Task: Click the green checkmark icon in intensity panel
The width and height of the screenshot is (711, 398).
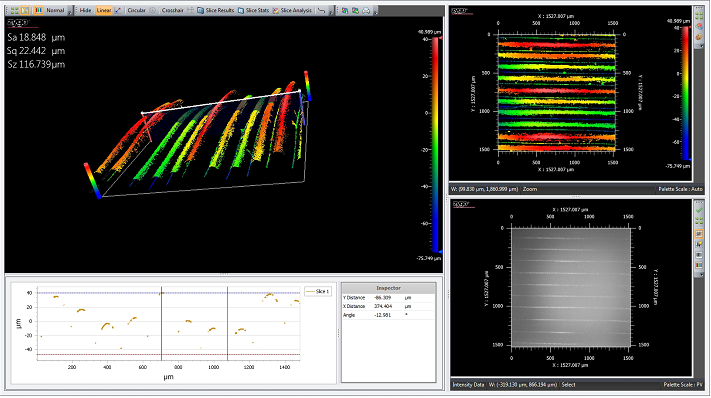Action: 699,210
